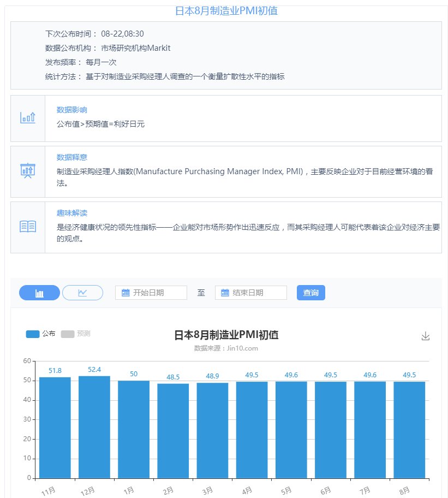The image size is (448, 498).
Task: Click the 3月 bar with value 48.9
Action: point(212,431)
